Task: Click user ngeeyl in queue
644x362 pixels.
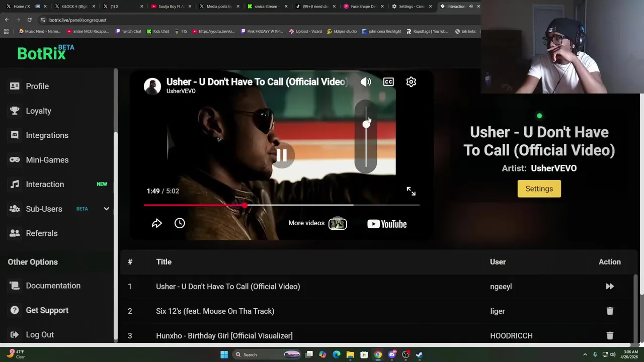Action: [x=501, y=287]
